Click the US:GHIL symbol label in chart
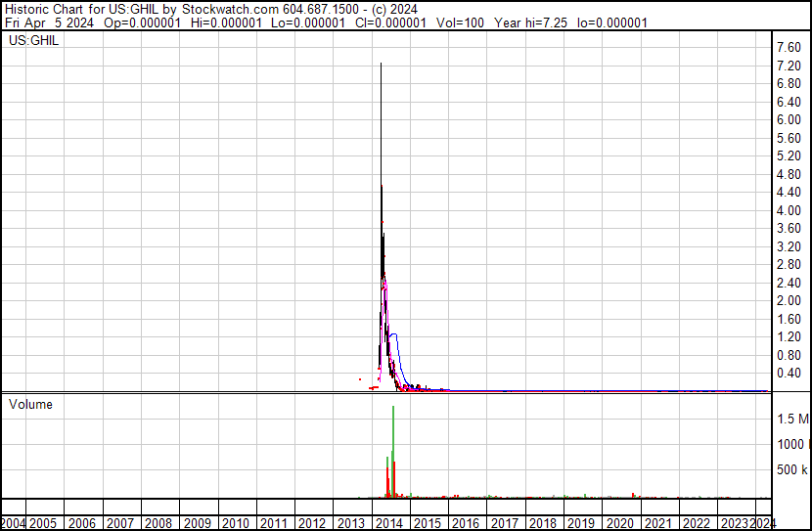 pyautogui.click(x=33, y=40)
